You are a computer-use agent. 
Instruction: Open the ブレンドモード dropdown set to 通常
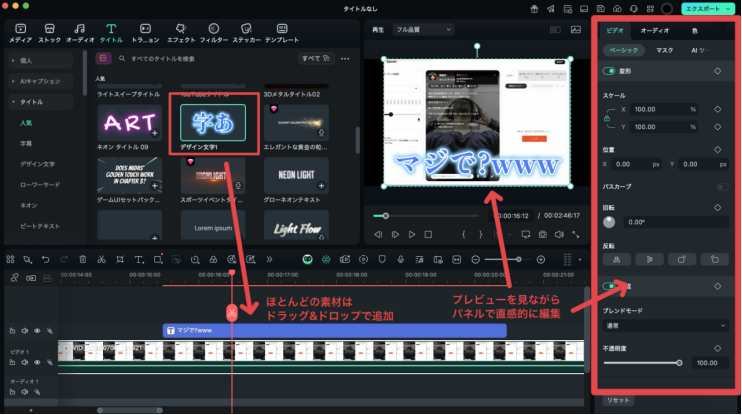coord(660,326)
